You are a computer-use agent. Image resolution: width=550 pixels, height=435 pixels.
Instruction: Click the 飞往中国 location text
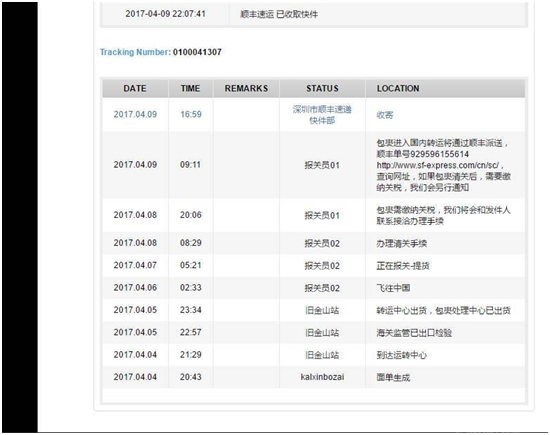(393, 288)
